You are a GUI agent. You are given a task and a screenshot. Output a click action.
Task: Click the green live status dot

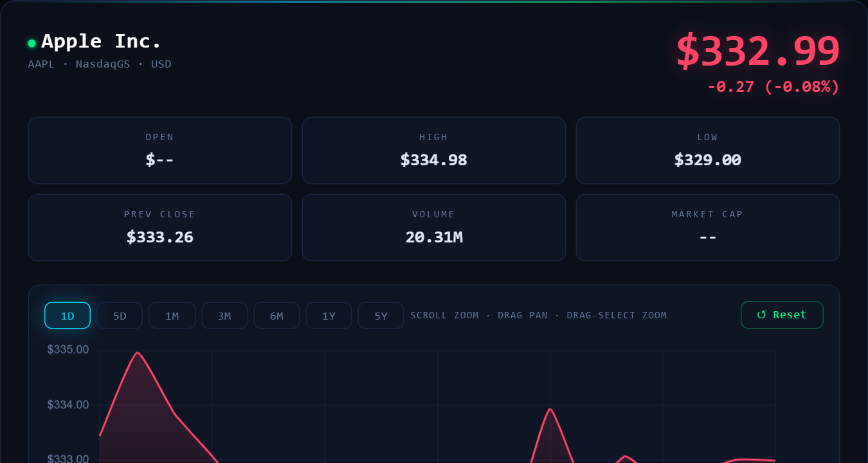point(32,43)
